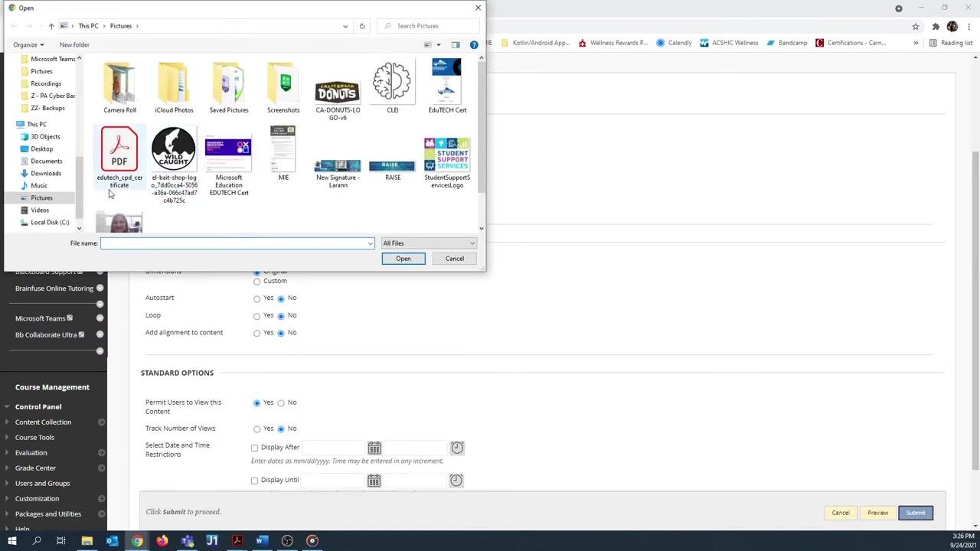980x551 pixels.
Task: Select the StudentSupportServicesLogo image
Action: (x=447, y=163)
